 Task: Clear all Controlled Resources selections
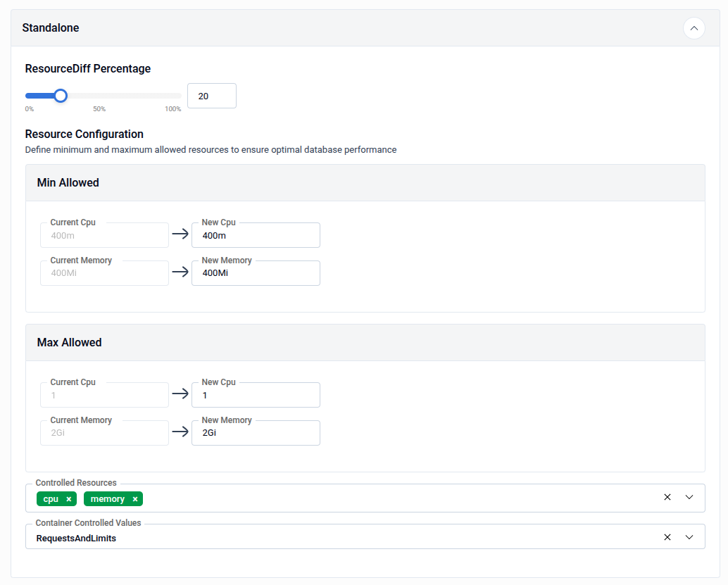click(667, 497)
